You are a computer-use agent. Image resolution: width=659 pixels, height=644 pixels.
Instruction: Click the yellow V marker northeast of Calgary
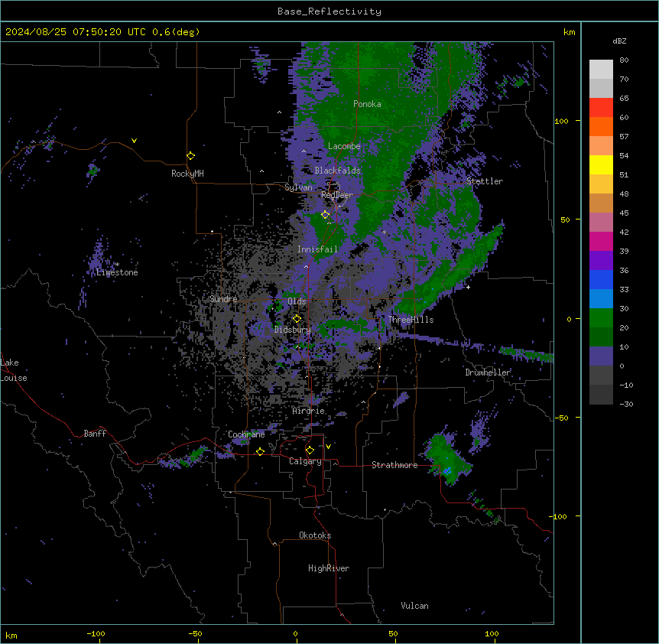(328, 447)
